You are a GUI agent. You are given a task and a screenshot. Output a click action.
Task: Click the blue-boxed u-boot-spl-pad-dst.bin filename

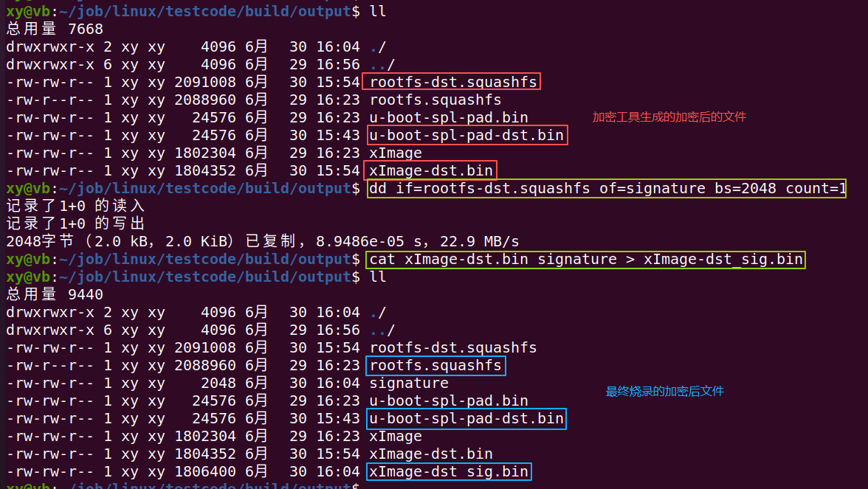[466, 418]
